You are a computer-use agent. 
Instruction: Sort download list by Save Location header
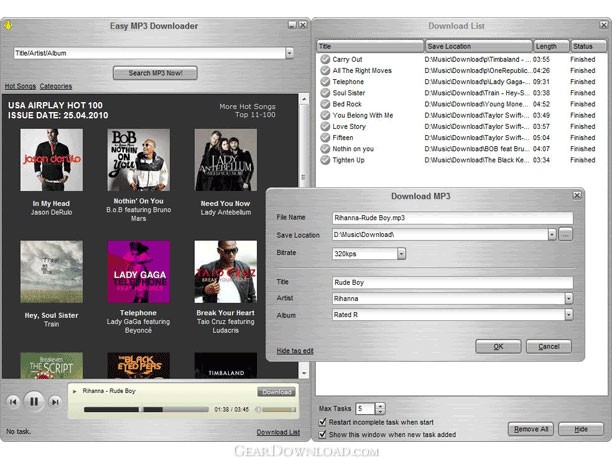479,46
